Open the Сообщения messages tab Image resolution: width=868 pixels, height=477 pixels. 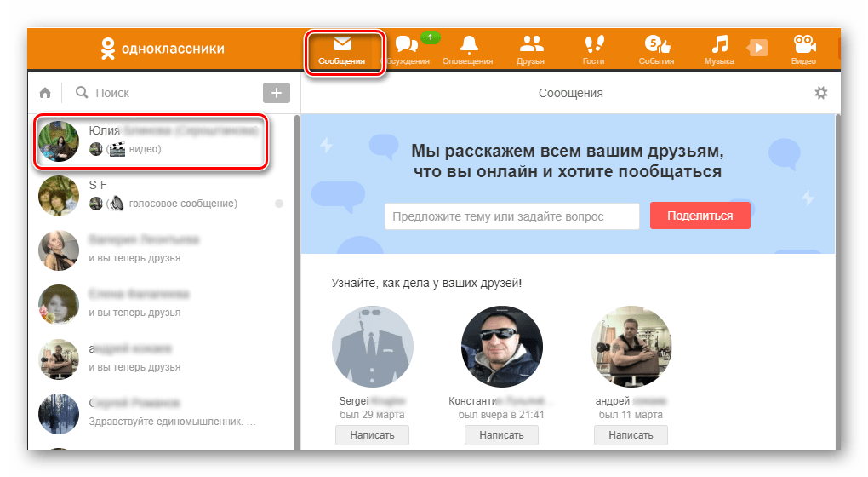point(341,50)
